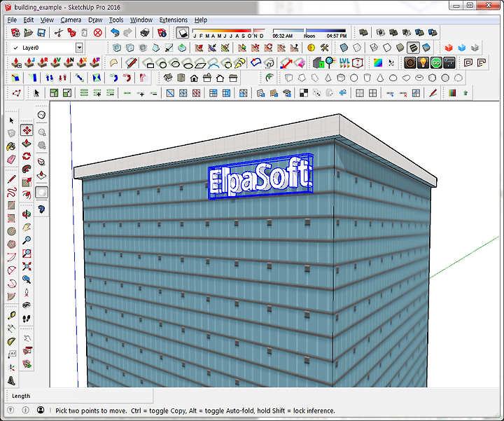Open the Layer0 layer dropdown
The width and height of the screenshot is (504, 421).
(x=79, y=48)
